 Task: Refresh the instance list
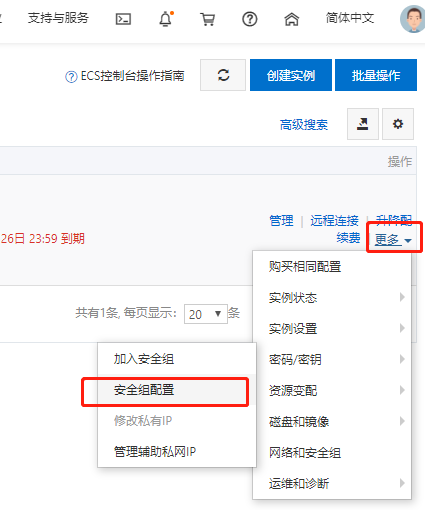pos(223,75)
